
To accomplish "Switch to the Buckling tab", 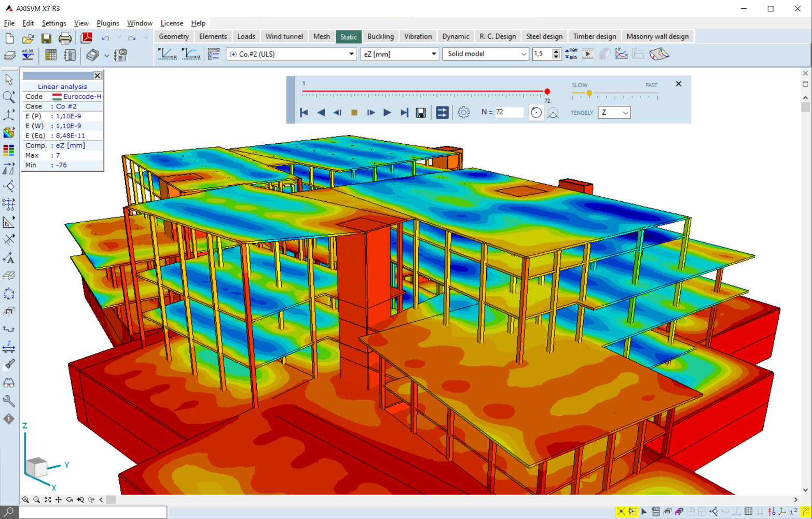I will [380, 36].
